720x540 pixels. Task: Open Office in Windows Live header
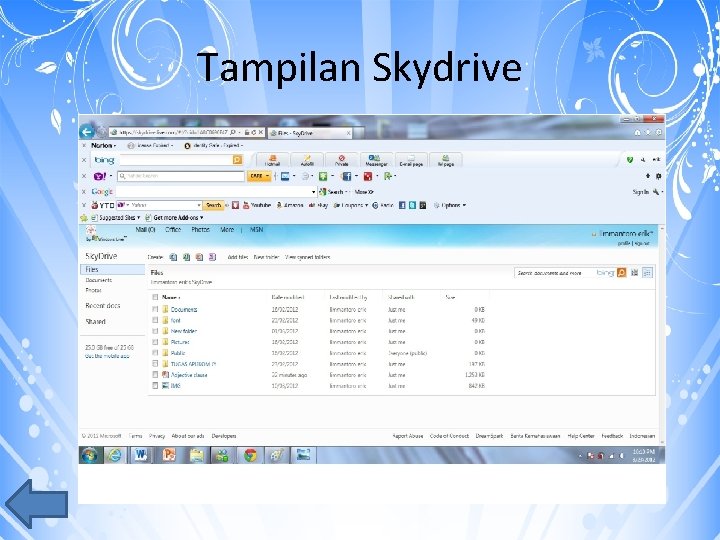173,230
